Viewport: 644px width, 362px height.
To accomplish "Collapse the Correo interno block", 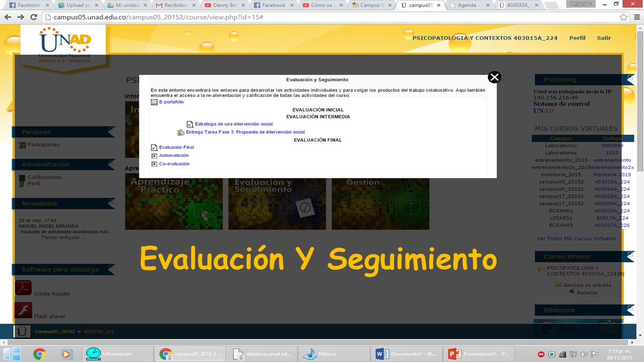I will [x=630, y=255].
